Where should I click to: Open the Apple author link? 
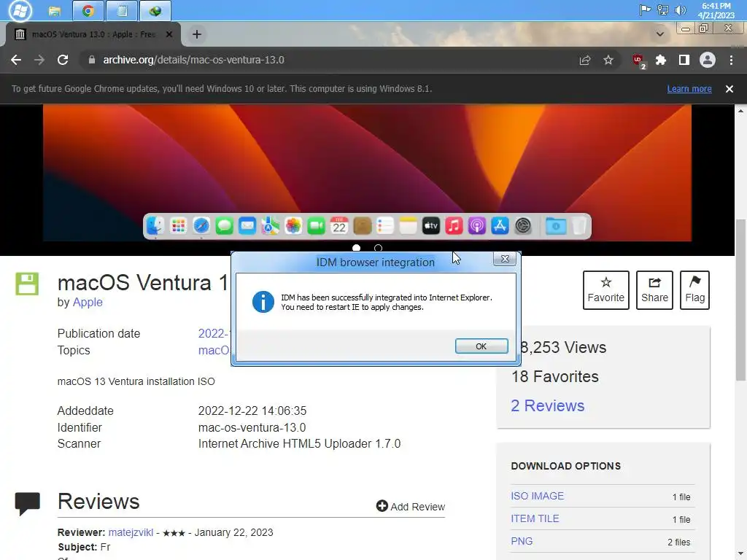coord(88,303)
